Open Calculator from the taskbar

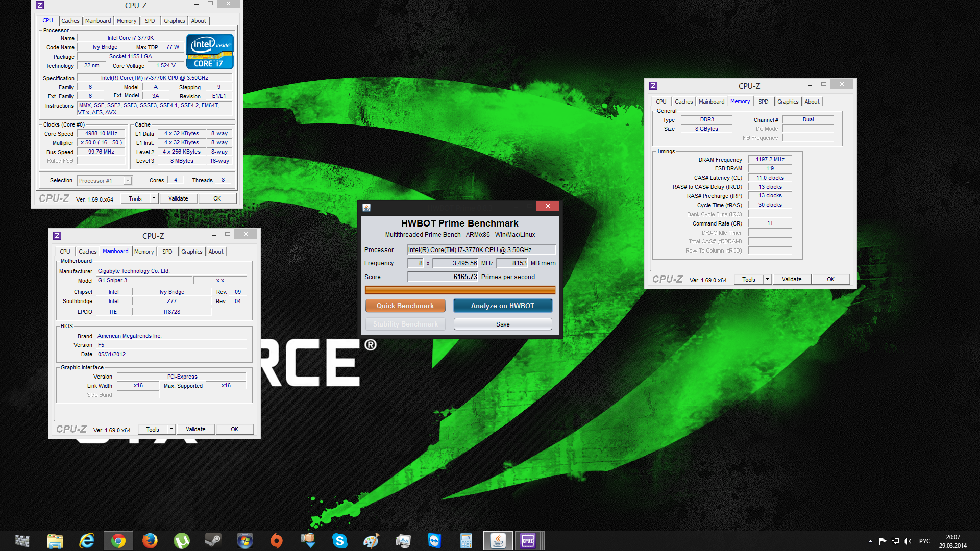467,541
